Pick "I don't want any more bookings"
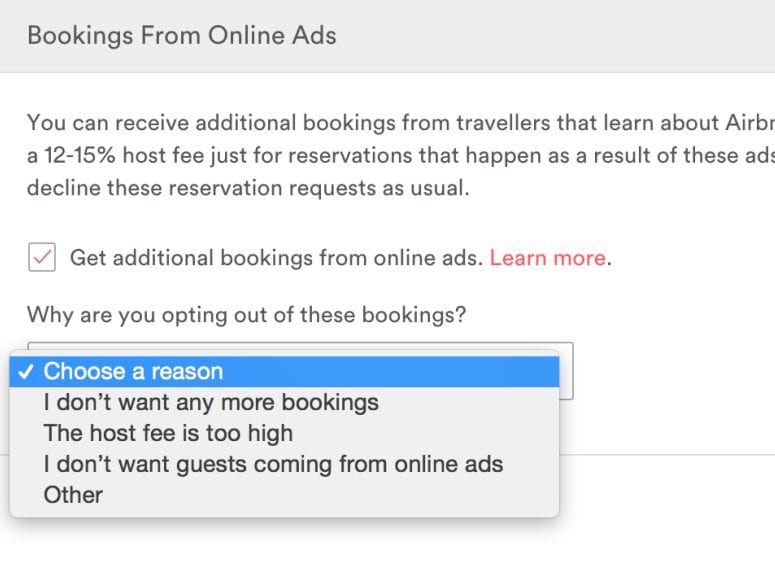 click(x=211, y=403)
